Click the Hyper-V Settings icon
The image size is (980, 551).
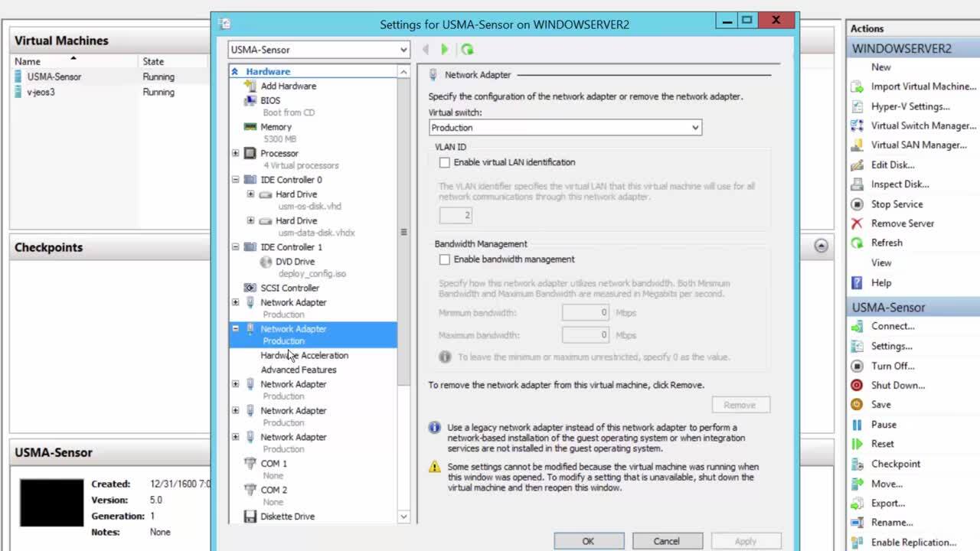(857, 106)
